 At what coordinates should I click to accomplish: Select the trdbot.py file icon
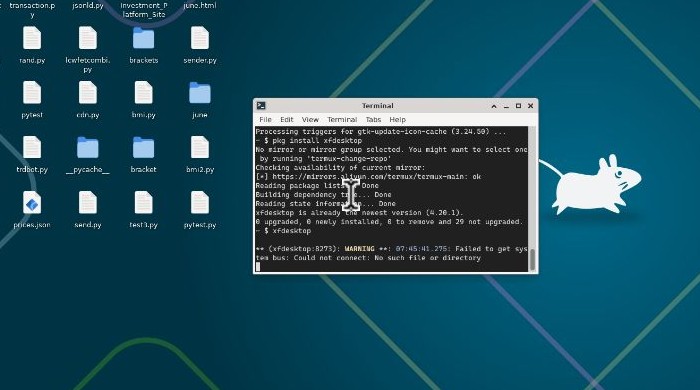click(32, 148)
